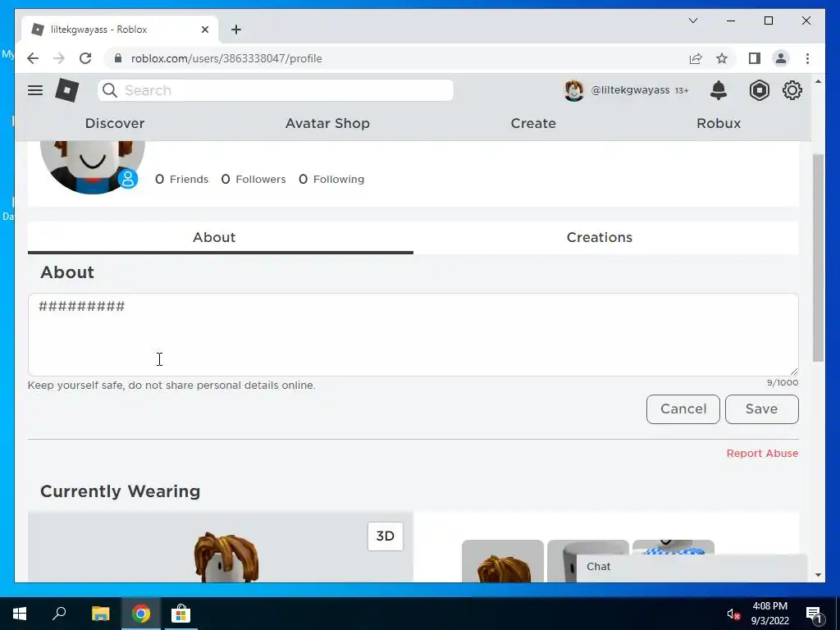Open the Robux hexagon icon
This screenshot has height=630, width=840.
pyautogui.click(x=759, y=90)
